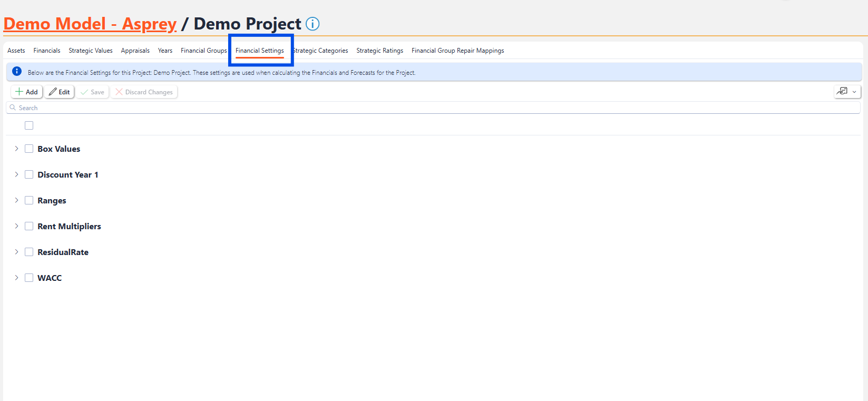Go to Financial Group Repair Mappings tab

pos(457,51)
